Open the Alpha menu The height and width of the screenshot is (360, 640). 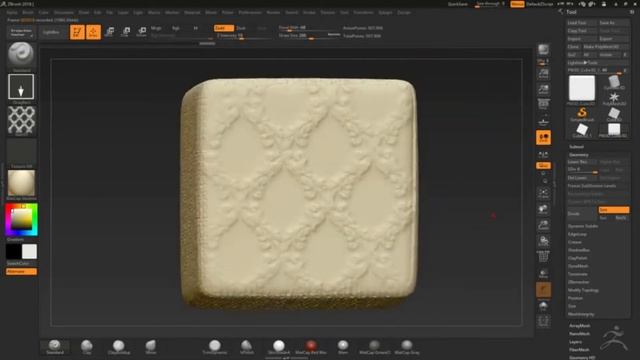coord(12,13)
